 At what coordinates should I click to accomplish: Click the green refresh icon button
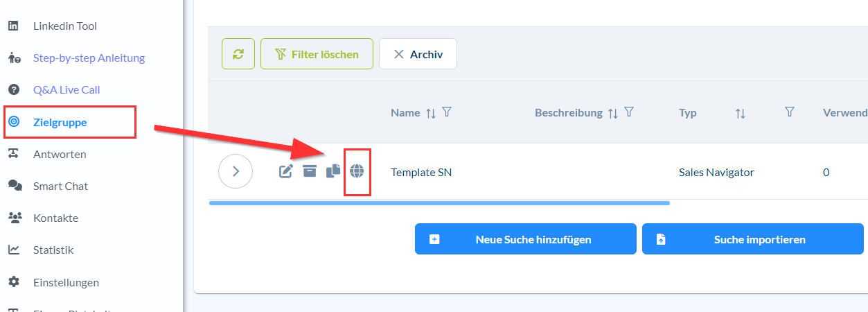pos(238,54)
